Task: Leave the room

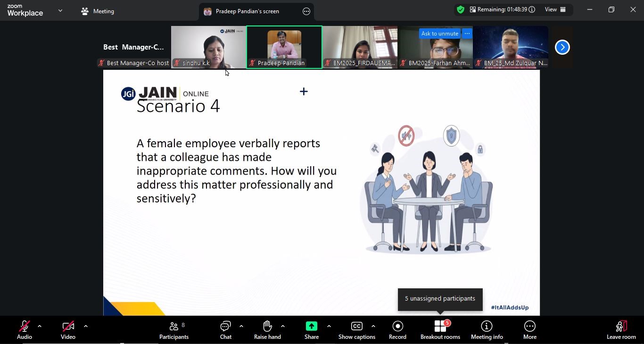Action: point(621,330)
